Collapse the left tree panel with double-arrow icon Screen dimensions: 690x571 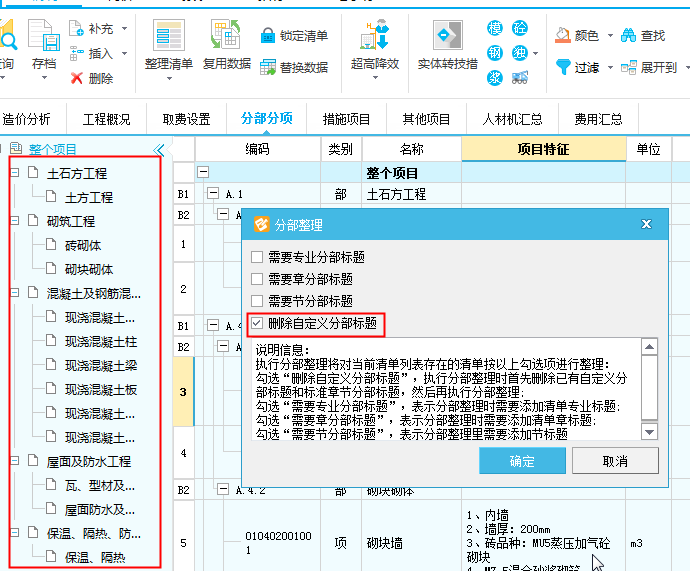pyautogui.click(x=158, y=150)
